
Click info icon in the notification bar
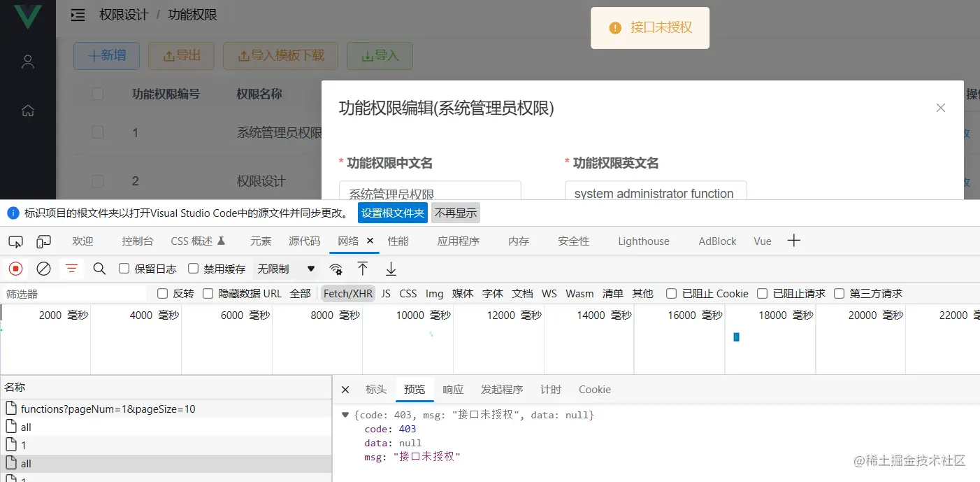[13, 213]
